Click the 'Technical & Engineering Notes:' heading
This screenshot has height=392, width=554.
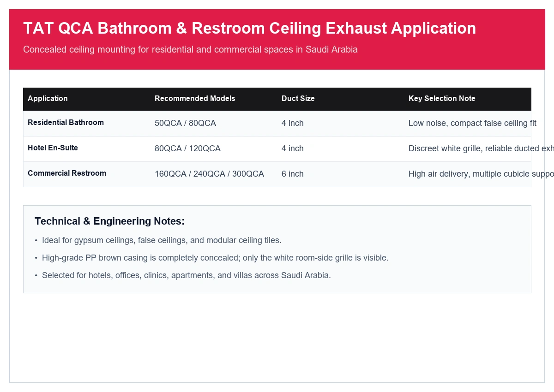(x=109, y=221)
